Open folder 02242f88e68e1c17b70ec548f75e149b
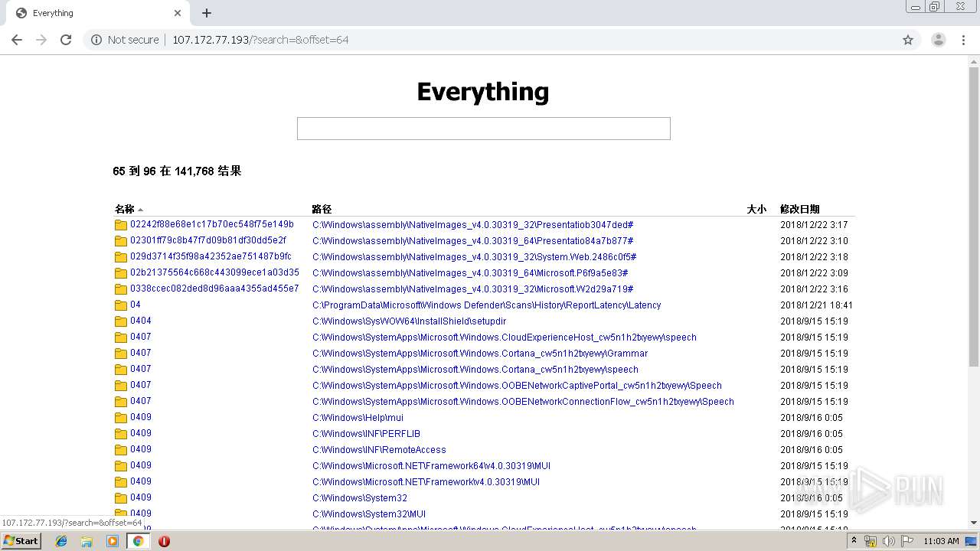Screen dimensions: 980x551 [212, 224]
